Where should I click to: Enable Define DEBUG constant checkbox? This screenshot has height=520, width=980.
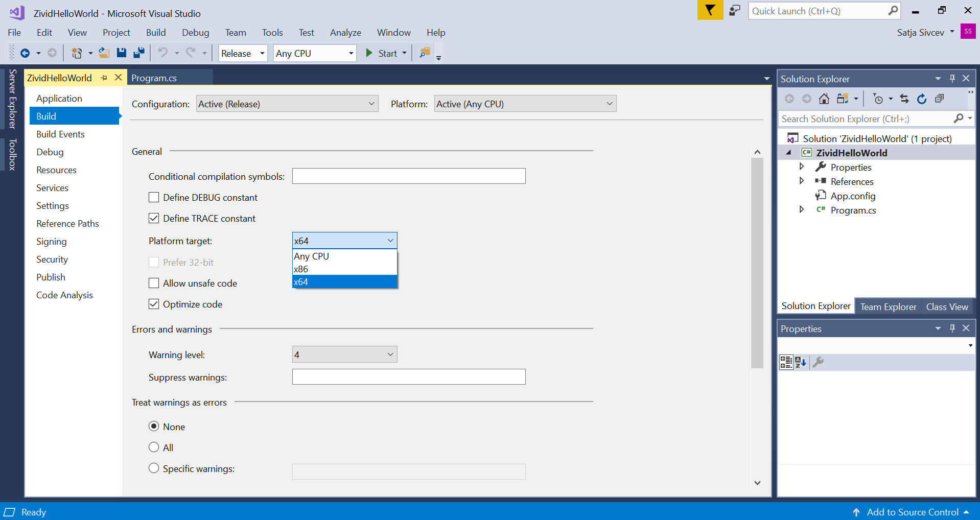point(154,197)
